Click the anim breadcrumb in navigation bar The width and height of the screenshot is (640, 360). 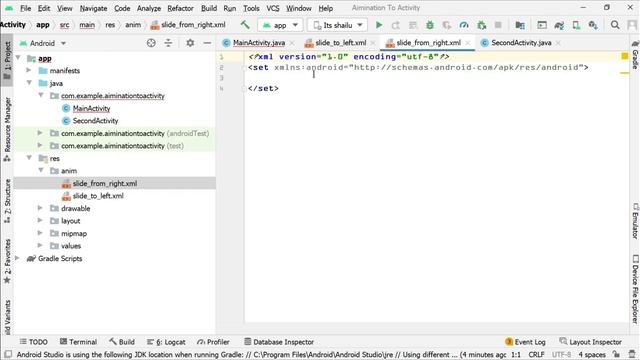pos(133,25)
